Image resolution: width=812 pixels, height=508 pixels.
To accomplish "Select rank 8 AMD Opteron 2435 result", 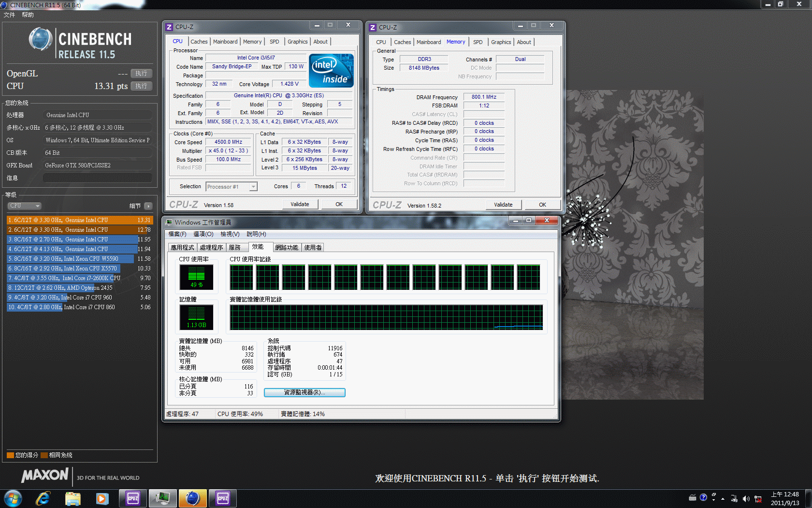I will coord(79,288).
